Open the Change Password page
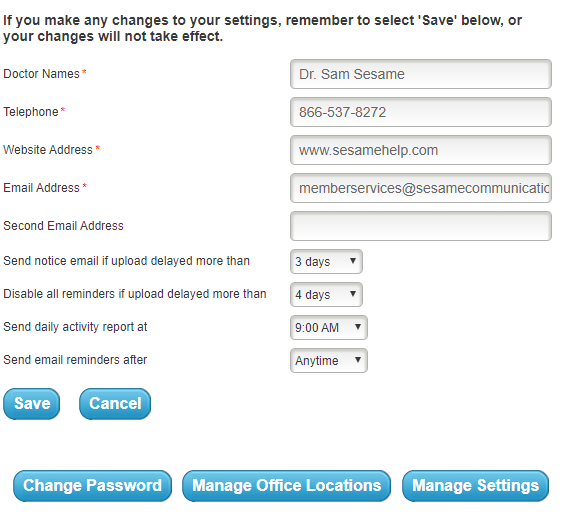Image resolution: width=562 pixels, height=523 pixels. coord(92,486)
